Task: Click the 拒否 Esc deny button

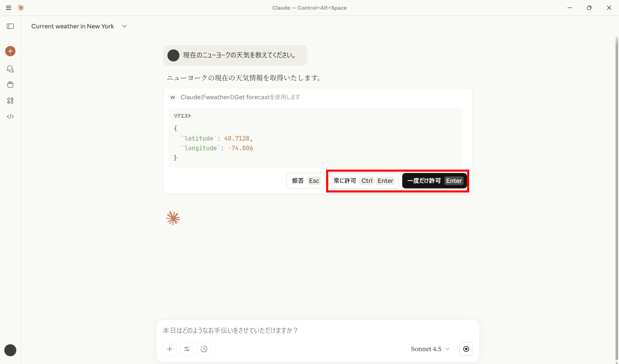Action: 305,181
